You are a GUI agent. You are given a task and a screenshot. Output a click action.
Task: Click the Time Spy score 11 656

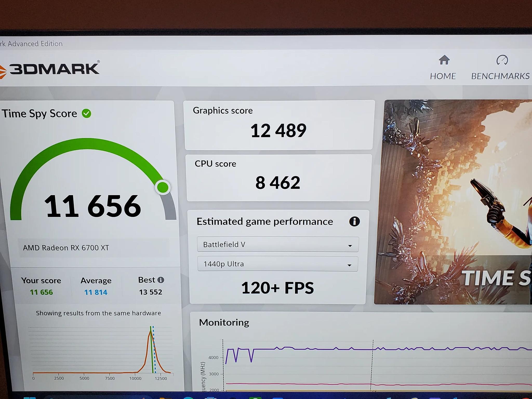[x=93, y=206]
